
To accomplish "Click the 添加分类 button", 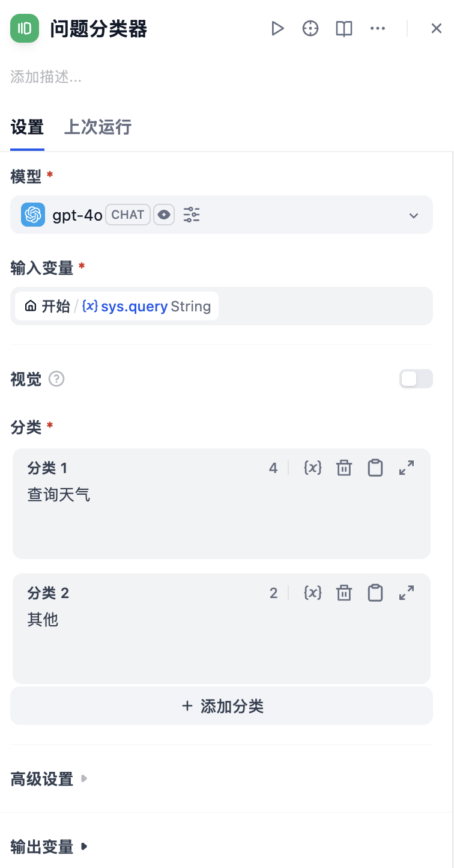I will pos(222,706).
